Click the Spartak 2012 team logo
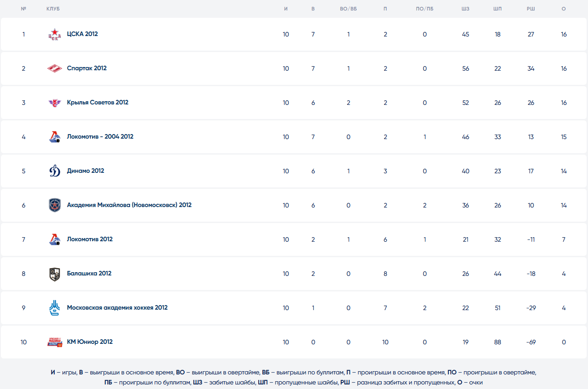 tap(54, 68)
